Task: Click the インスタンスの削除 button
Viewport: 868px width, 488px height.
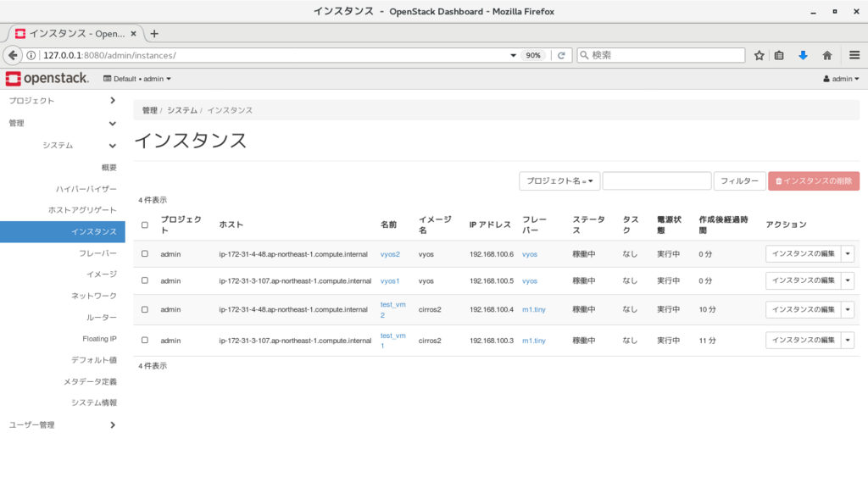Action: [x=814, y=181]
